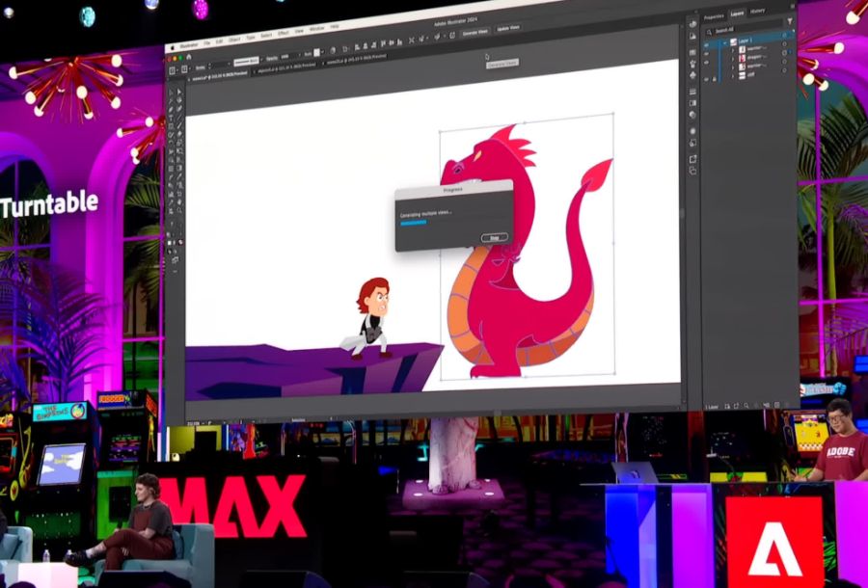Screen dimensions: 868x588
Task: Select the Column Graph tool
Action: tap(171, 195)
